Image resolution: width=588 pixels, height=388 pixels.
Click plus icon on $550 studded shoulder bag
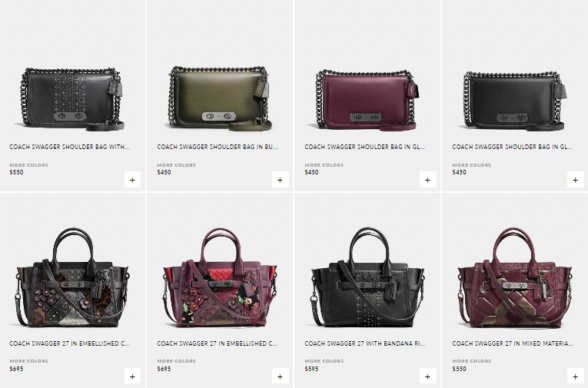tap(132, 180)
